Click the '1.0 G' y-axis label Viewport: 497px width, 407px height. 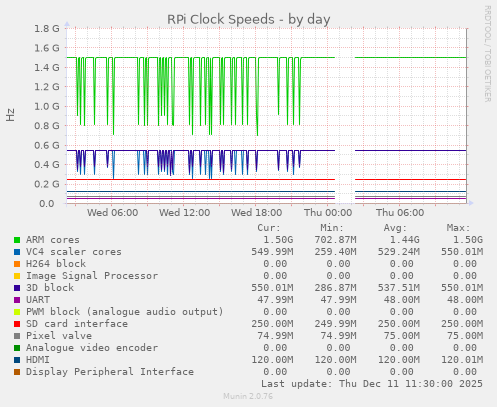point(47,106)
